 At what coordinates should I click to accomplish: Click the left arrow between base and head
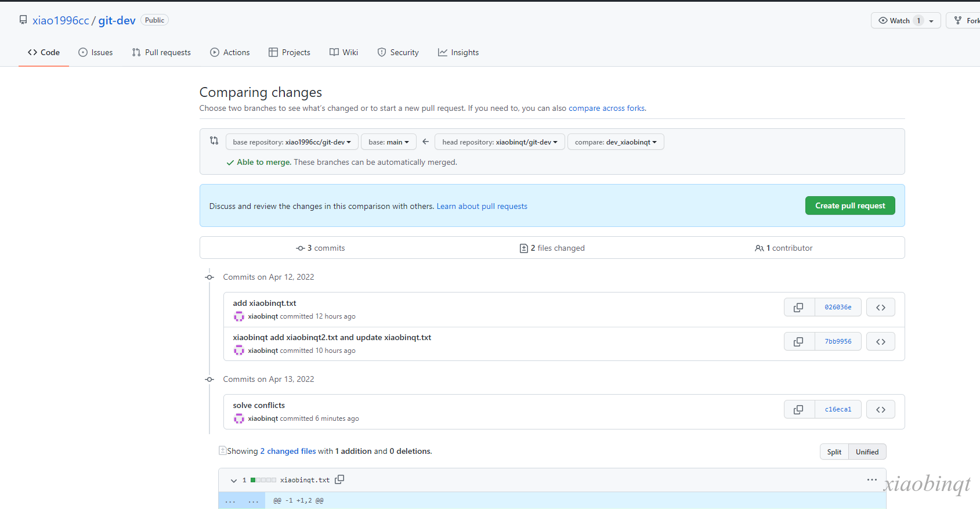click(425, 142)
